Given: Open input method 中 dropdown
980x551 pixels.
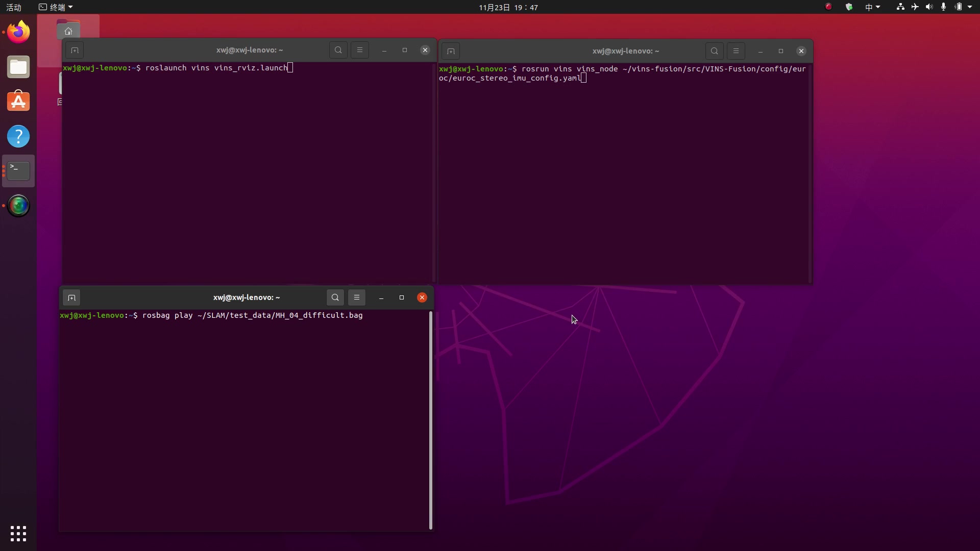Looking at the screenshot, I should (x=872, y=7).
